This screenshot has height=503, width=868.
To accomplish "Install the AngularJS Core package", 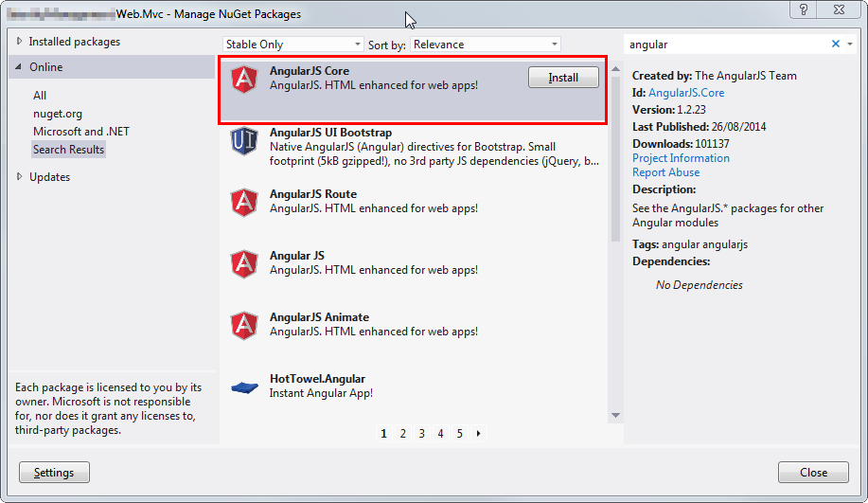I will click(x=563, y=78).
